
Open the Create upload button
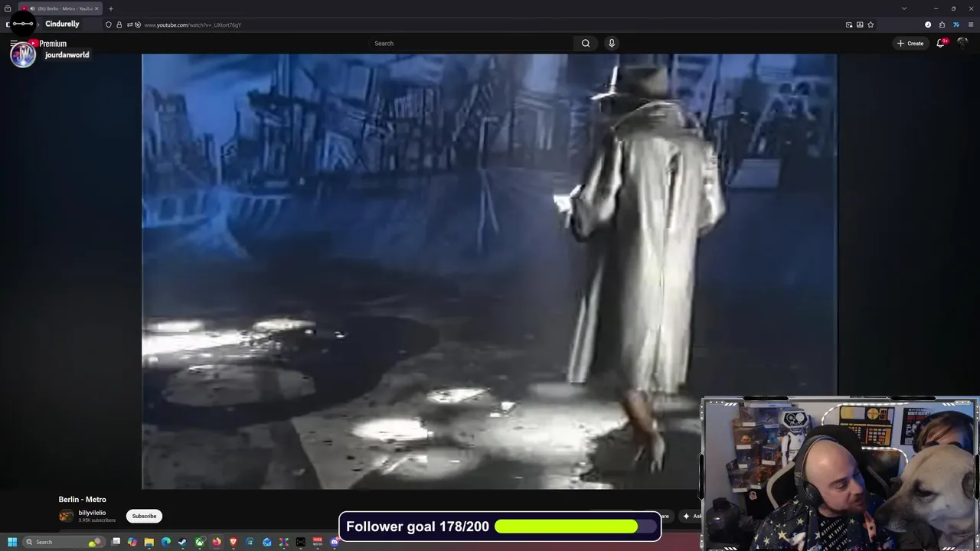pyautogui.click(x=910, y=44)
